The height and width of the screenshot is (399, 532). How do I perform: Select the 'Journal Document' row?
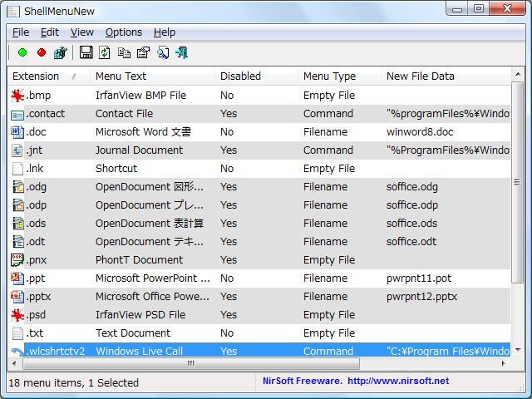point(259,150)
